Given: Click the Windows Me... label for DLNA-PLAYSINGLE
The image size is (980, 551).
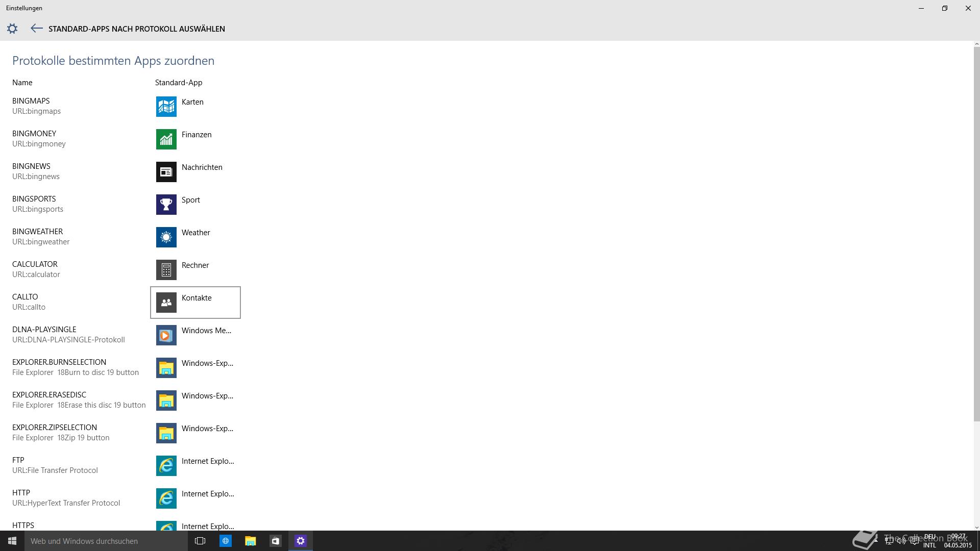Looking at the screenshot, I should coord(206,331).
